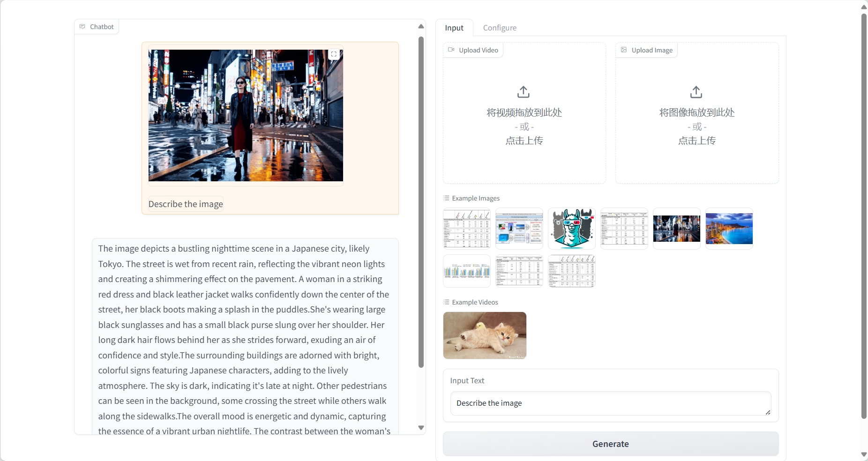Click the video camera icon beside Upload Video
The image size is (868, 461).
tap(451, 50)
